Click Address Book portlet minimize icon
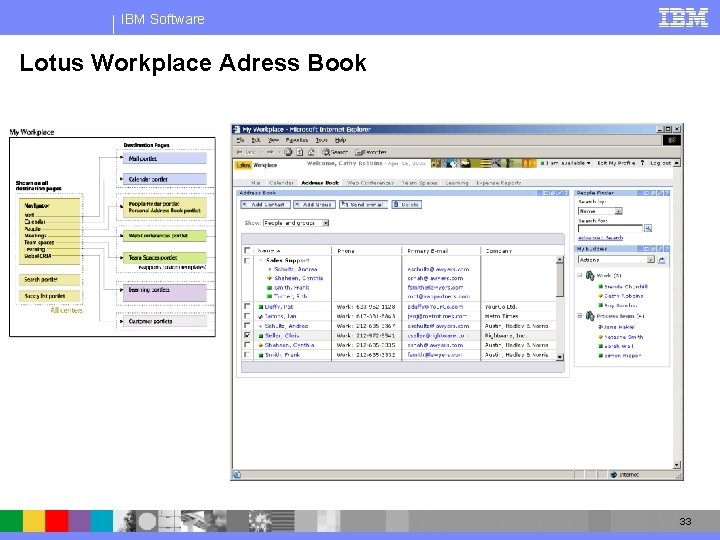The height and width of the screenshot is (540, 720). [540, 193]
